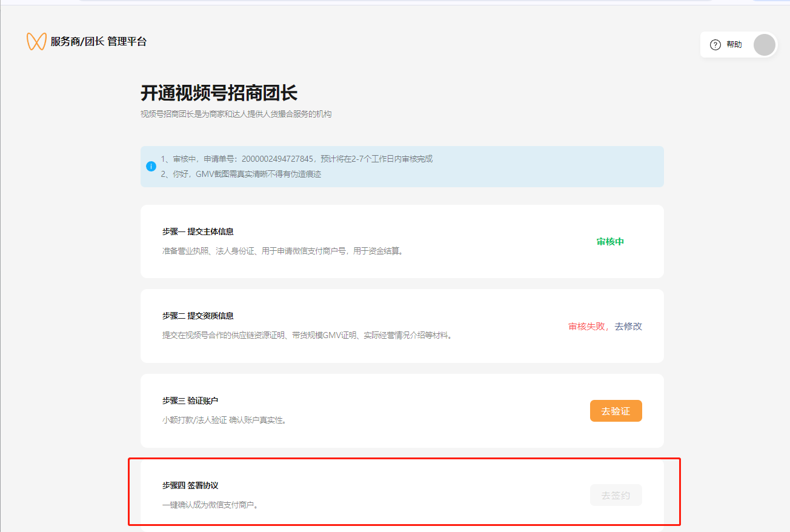This screenshot has height=532, width=790.
Task: Select the 步骤一 提交主体信息 heading
Action: 198,231
